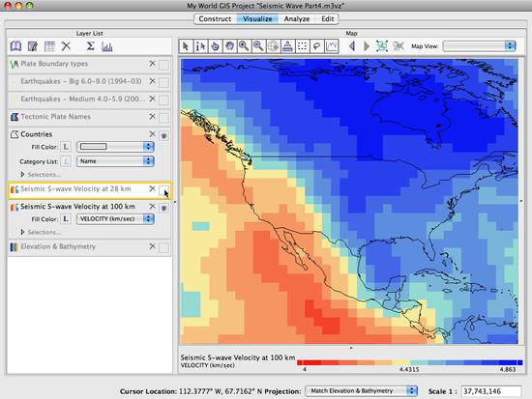Activate the Zoom Out magnifier tool
The width and height of the screenshot is (532, 399).
tap(258, 46)
